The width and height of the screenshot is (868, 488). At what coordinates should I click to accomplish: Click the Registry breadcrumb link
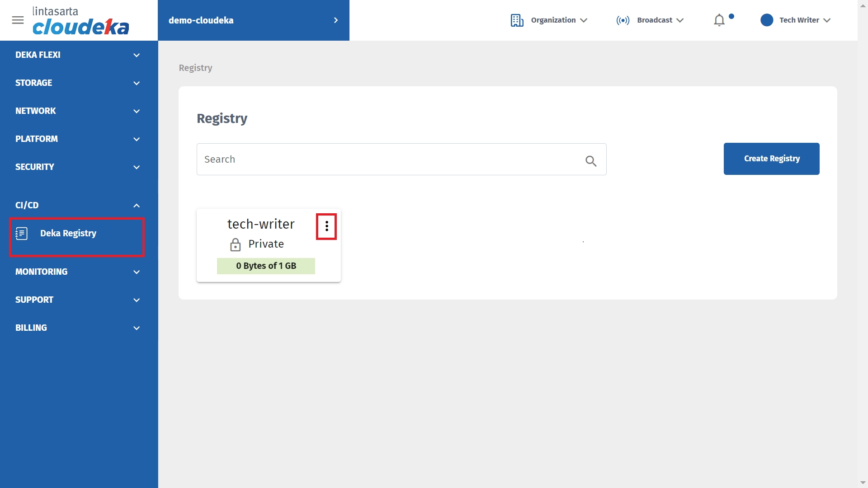(x=195, y=68)
